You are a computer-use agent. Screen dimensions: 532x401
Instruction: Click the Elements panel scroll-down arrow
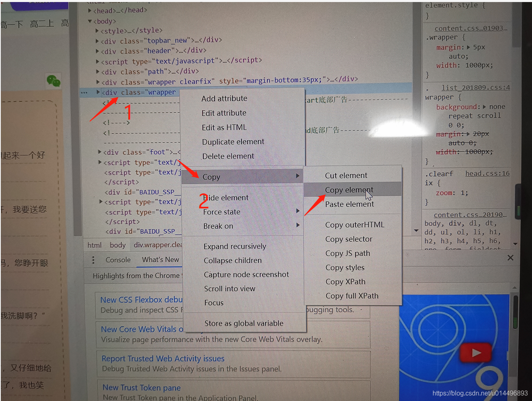416,231
